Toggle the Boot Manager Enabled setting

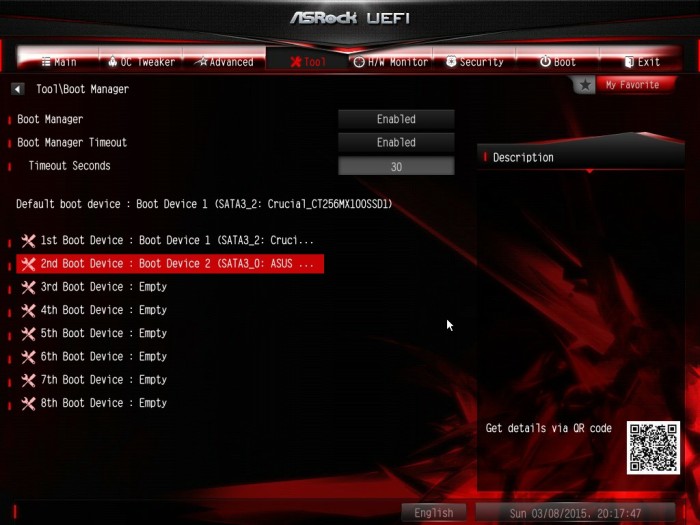tap(396, 119)
